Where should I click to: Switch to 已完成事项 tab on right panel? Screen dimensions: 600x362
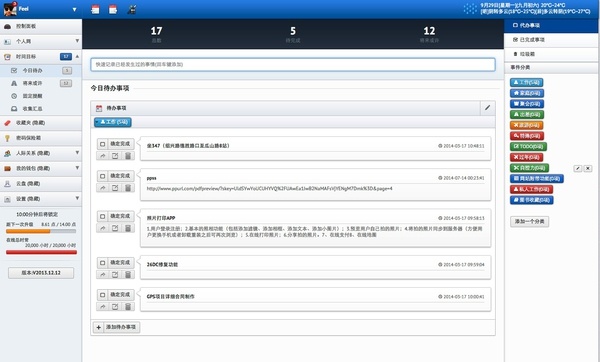tap(551, 40)
